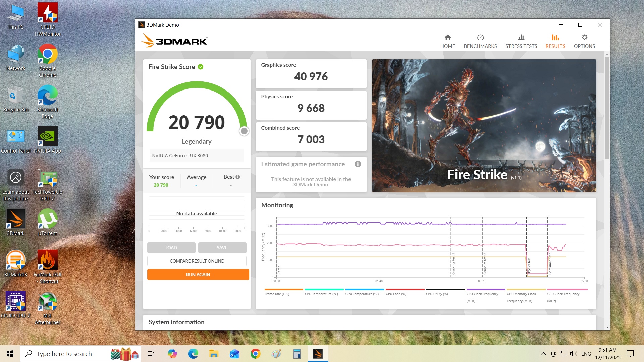This screenshot has width=644, height=362.
Task: Switch to the Results tab
Action: [x=555, y=41]
